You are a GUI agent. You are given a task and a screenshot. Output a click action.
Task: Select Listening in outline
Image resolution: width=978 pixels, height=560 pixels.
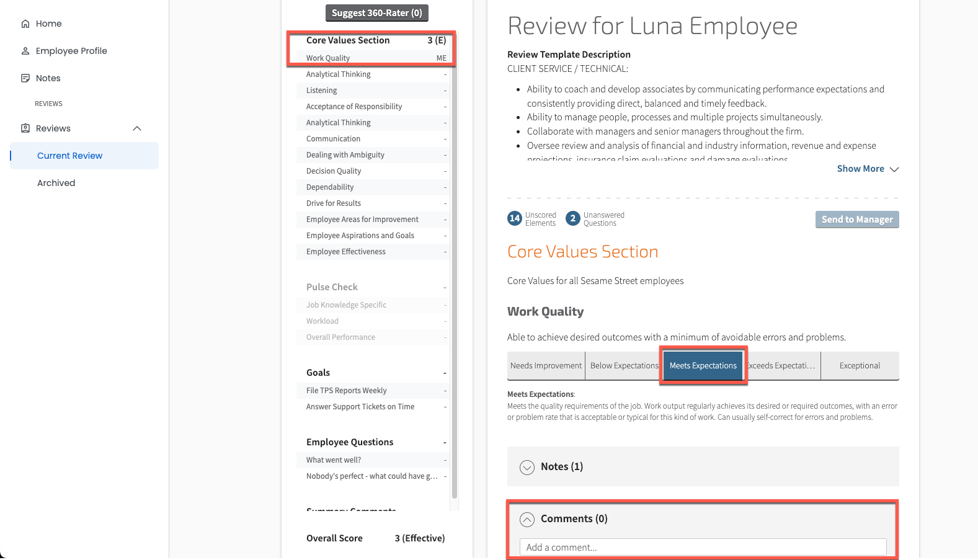[372, 91]
